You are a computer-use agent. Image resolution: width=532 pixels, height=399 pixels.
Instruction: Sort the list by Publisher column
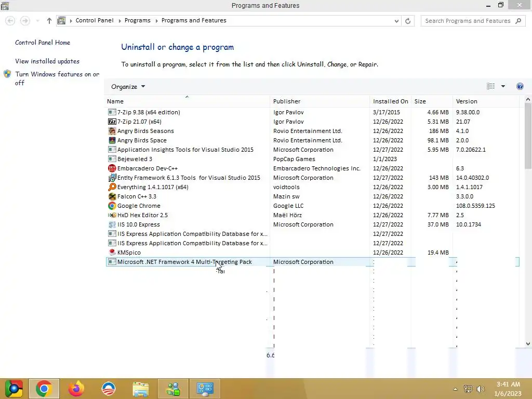point(320,101)
